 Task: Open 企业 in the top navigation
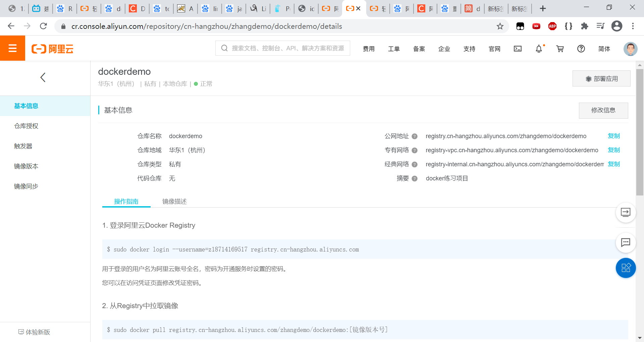point(444,49)
